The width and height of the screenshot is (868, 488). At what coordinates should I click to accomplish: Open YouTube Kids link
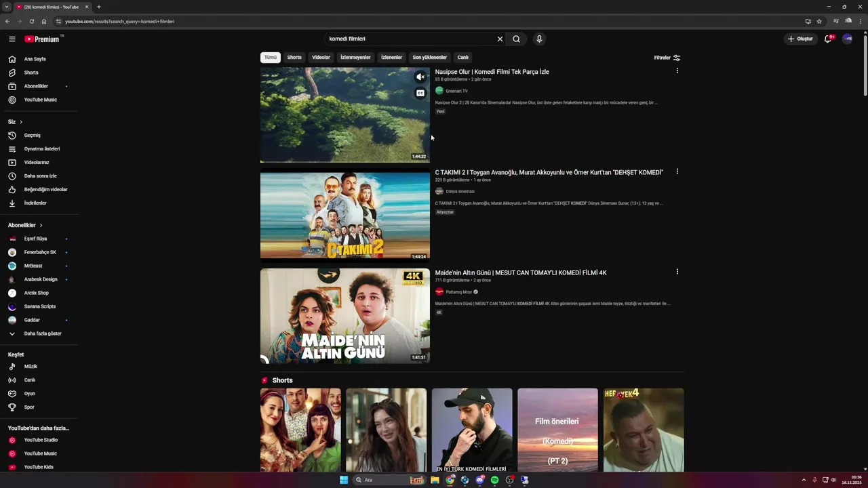39,467
